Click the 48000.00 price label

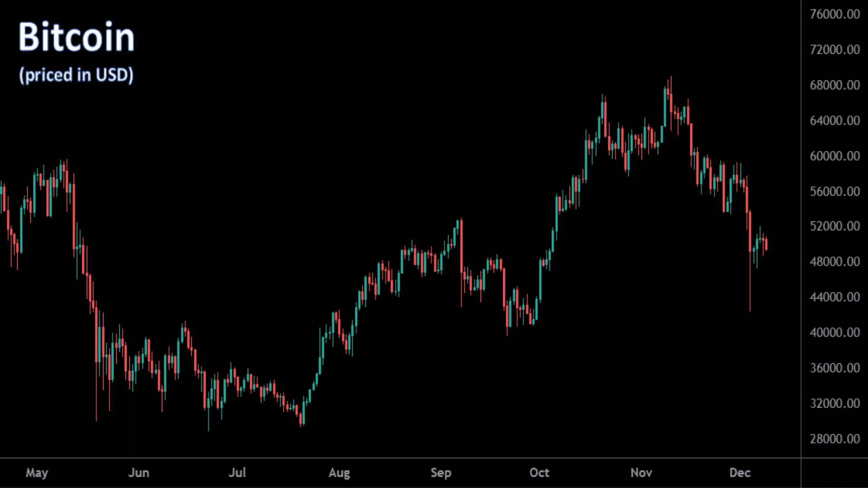835,262
